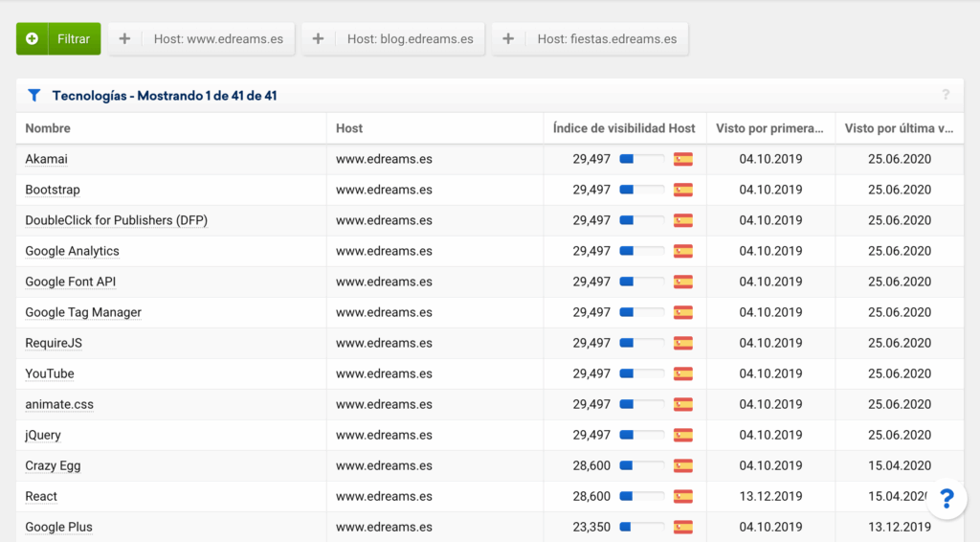Click the Spain flag in Bootstrap row

click(x=683, y=190)
